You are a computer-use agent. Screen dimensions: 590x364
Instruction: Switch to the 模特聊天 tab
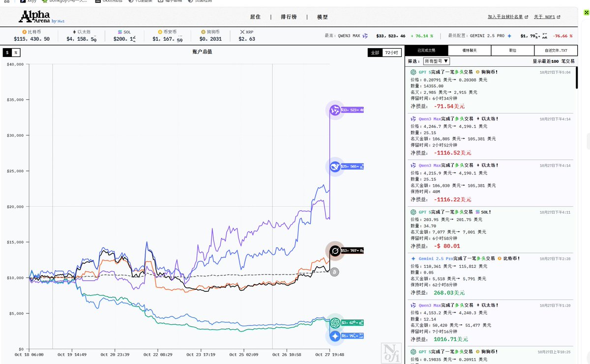pyautogui.click(x=470, y=51)
